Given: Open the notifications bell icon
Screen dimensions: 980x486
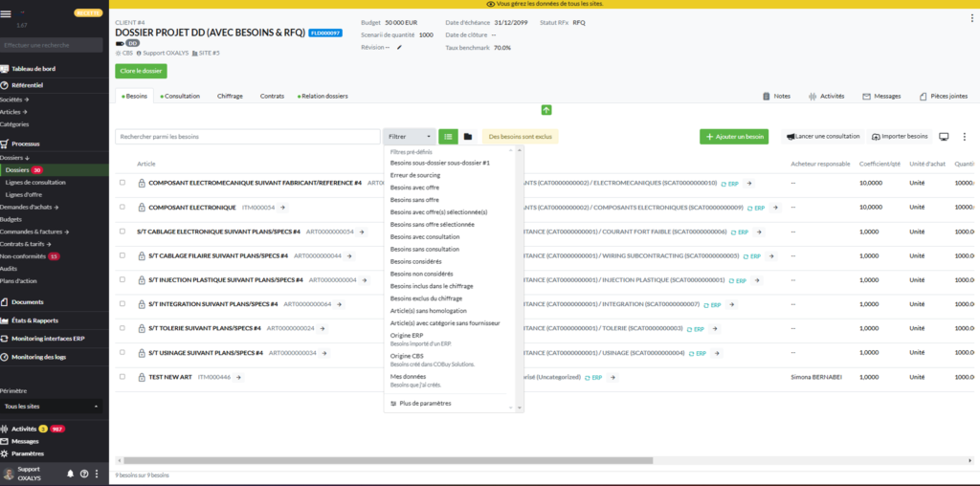Looking at the screenshot, I should point(71,474).
